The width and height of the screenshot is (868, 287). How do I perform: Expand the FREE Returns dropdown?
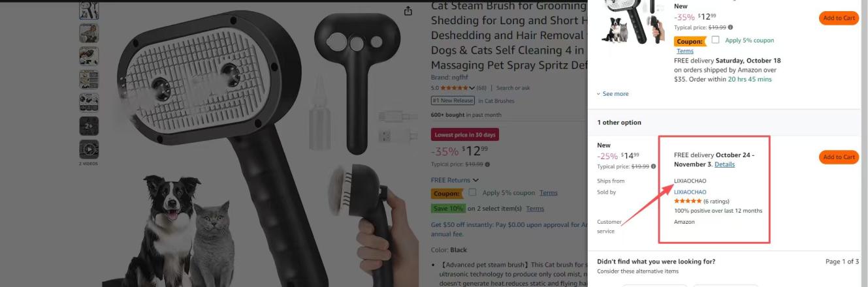[x=455, y=180]
